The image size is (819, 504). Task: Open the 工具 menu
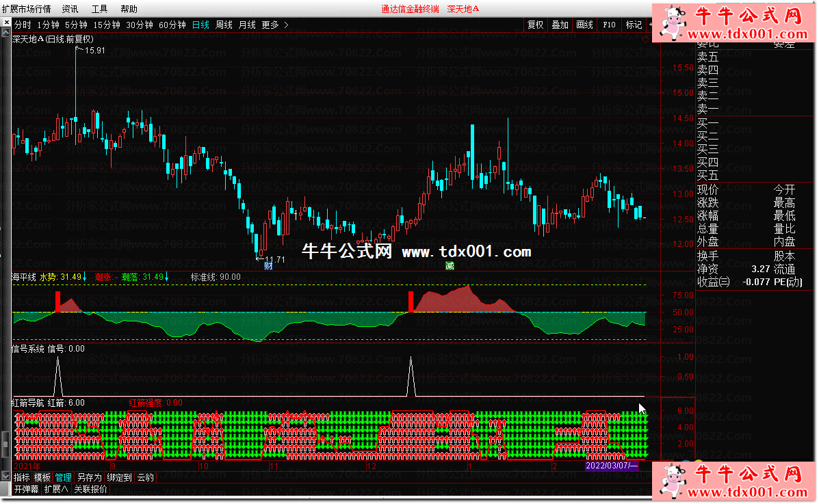coord(99,9)
